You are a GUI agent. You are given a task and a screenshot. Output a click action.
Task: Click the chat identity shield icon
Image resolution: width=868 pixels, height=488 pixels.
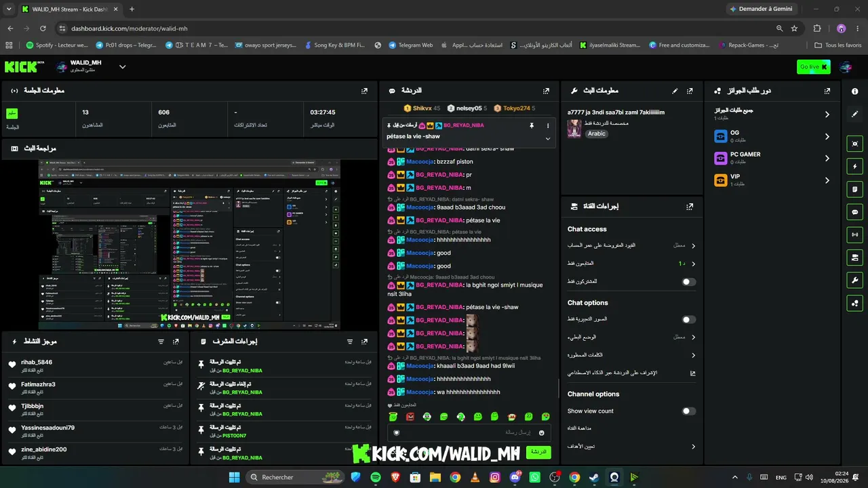(x=397, y=432)
